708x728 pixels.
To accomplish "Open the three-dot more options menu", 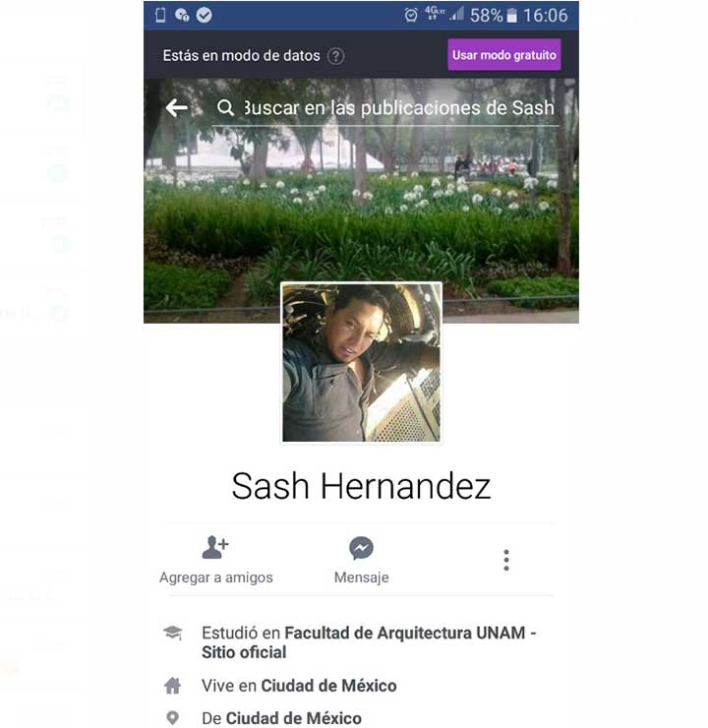I will click(506, 560).
